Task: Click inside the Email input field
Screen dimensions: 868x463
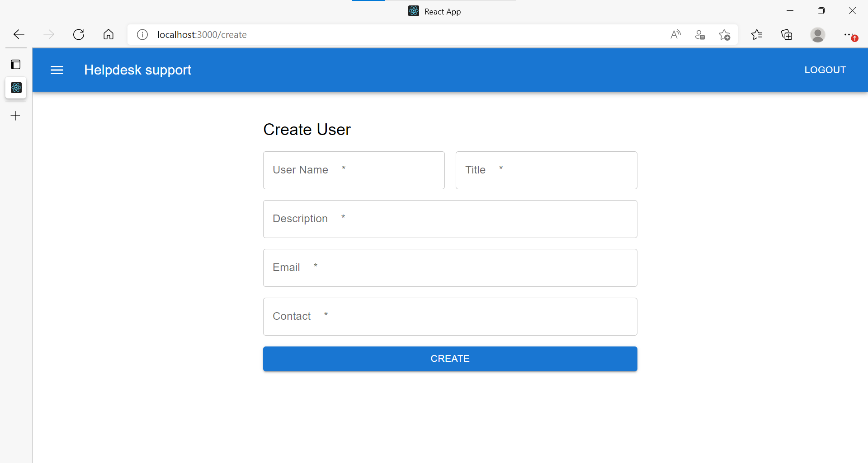Action: click(x=450, y=267)
